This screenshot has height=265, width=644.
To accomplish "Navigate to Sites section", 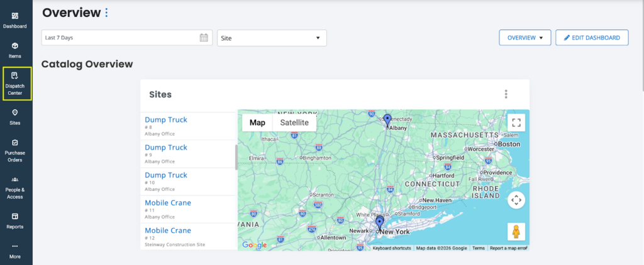I will pyautogui.click(x=15, y=117).
